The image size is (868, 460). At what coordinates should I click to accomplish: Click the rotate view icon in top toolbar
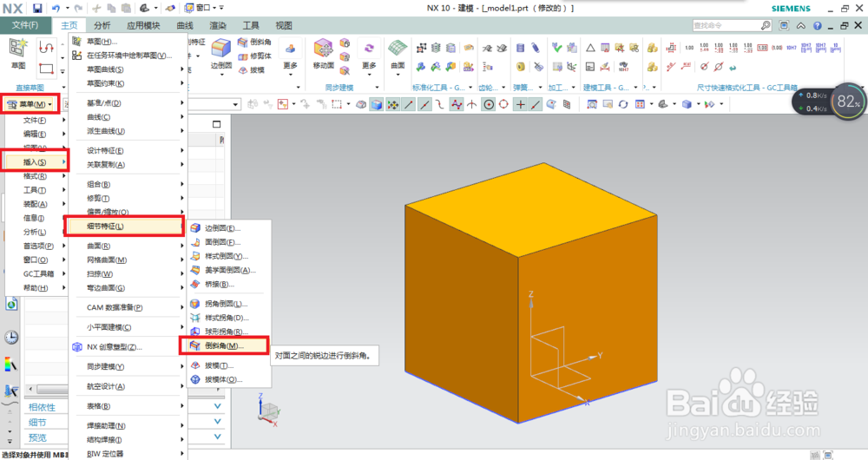[623, 104]
